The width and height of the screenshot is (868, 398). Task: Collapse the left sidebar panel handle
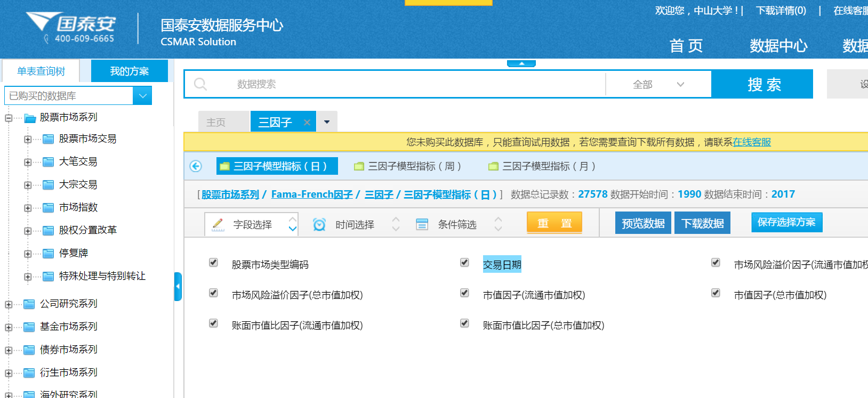pyautogui.click(x=178, y=287)
